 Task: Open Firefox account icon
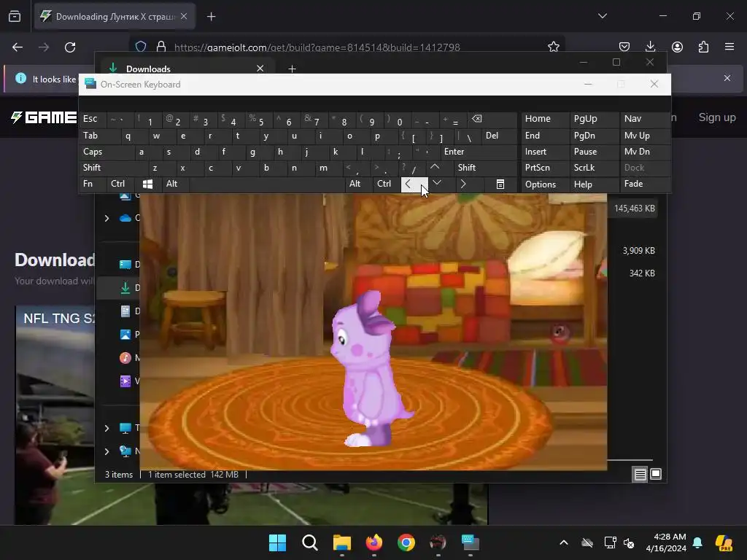tap(677, 47)
